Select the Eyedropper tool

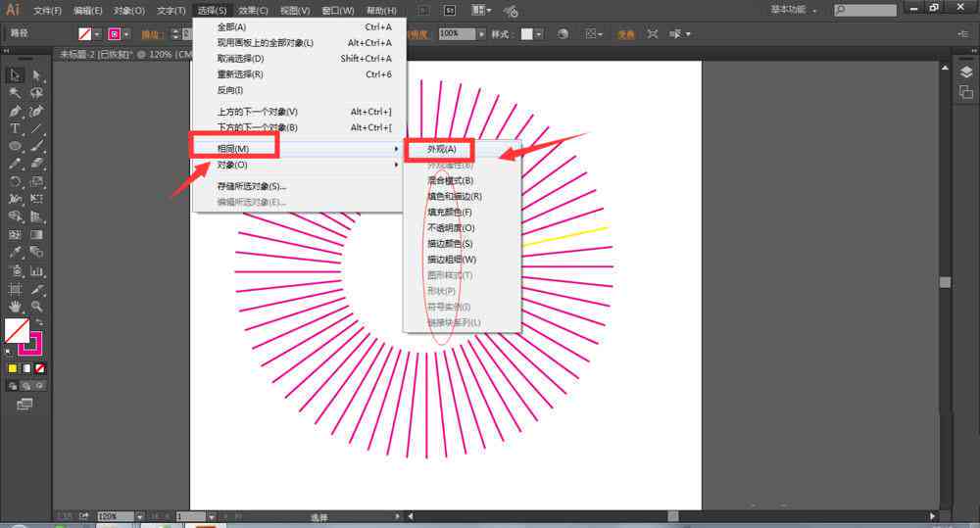click(15, 253)
